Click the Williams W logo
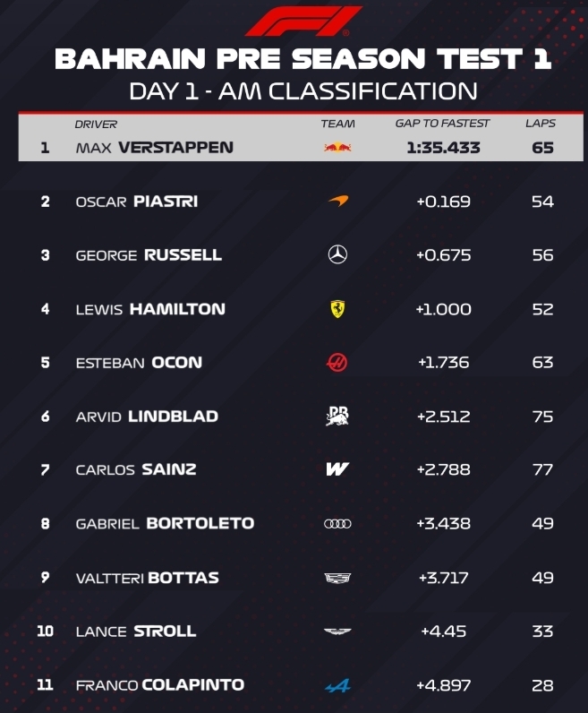Screen dimensions: 588x713 tap(337, 469)
